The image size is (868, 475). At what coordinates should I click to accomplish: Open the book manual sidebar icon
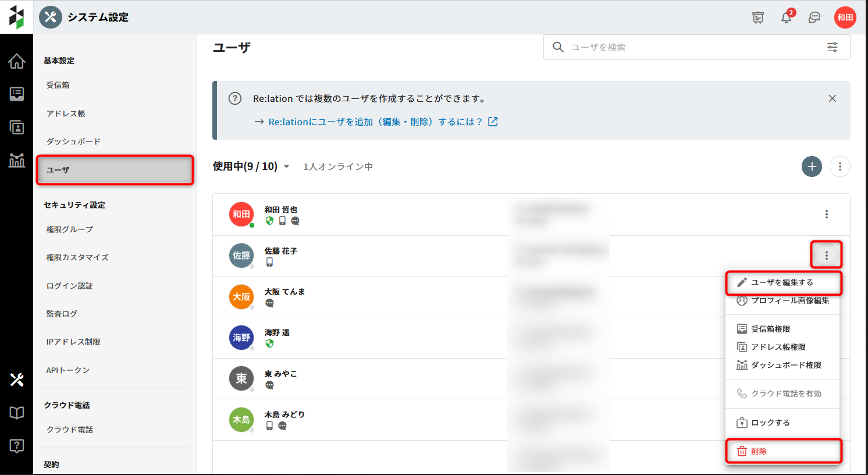(17, 413)
